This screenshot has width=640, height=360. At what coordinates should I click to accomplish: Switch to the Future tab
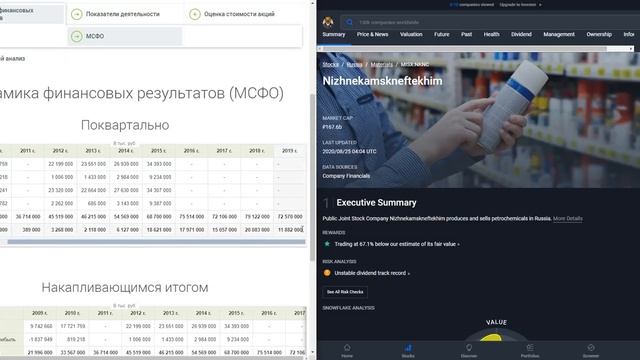point(442,34)
